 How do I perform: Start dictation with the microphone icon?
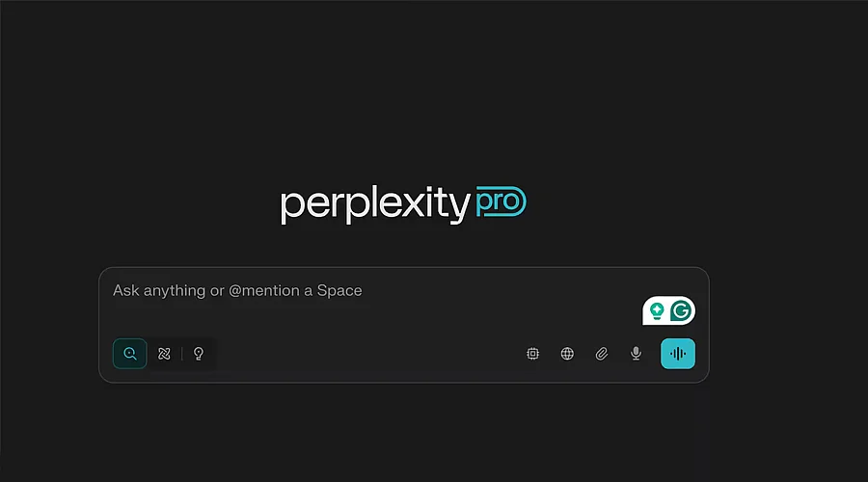pyautogui.click(x=637, y=354)
